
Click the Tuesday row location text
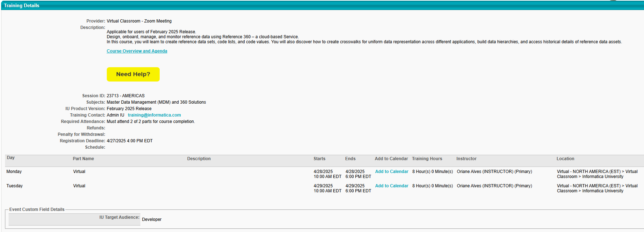click(597, 188)
